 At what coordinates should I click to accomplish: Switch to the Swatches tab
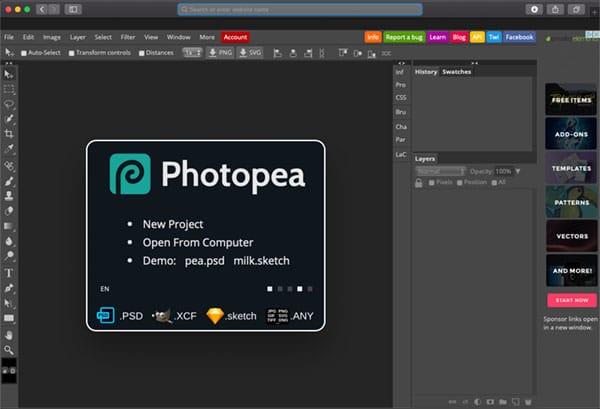pos(457,72)
